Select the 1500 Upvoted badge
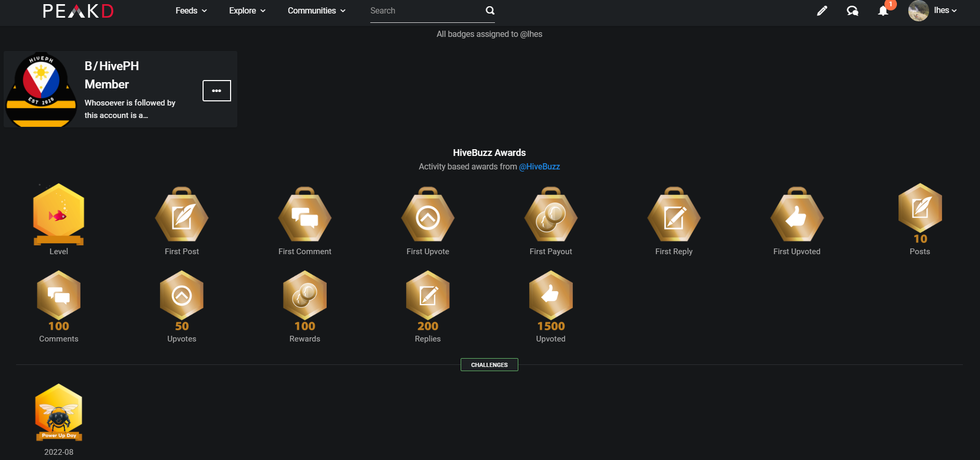 tap(551, 301)
